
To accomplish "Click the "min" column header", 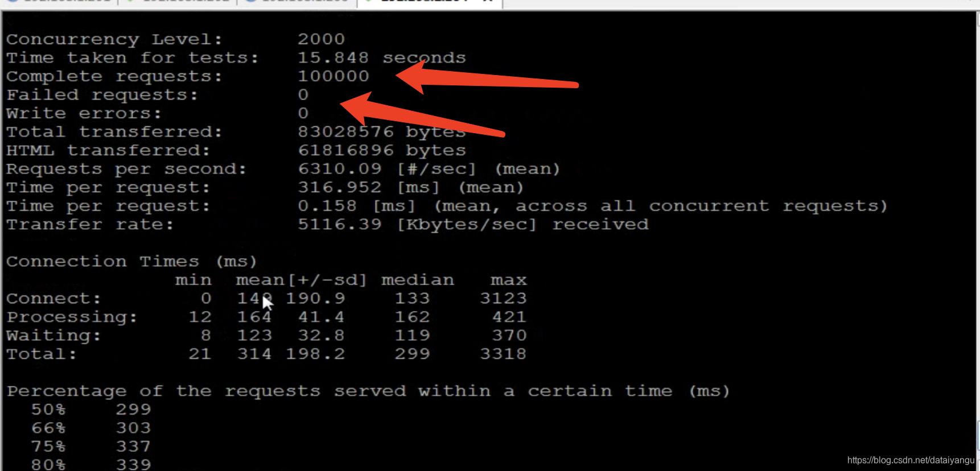I will (193, 280).
